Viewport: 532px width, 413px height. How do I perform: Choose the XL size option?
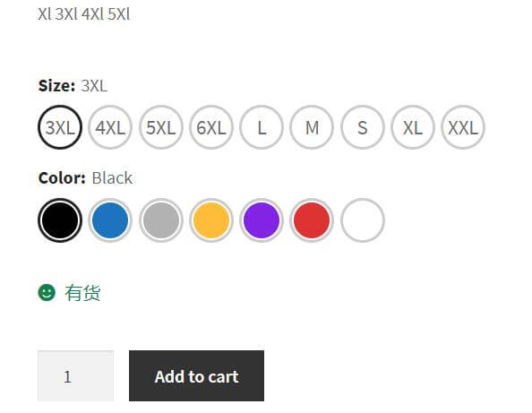pos(413,127)
